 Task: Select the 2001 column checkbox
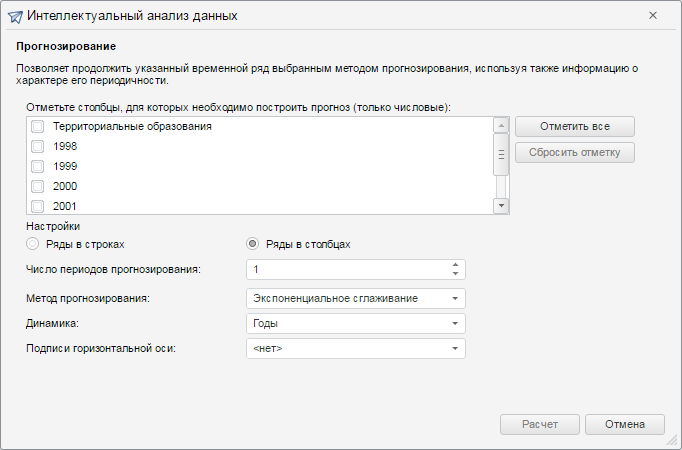click(38, 206)
